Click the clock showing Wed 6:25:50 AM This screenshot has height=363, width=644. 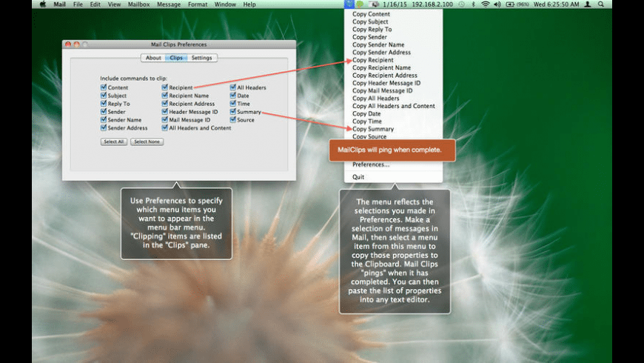pos(556,4)
